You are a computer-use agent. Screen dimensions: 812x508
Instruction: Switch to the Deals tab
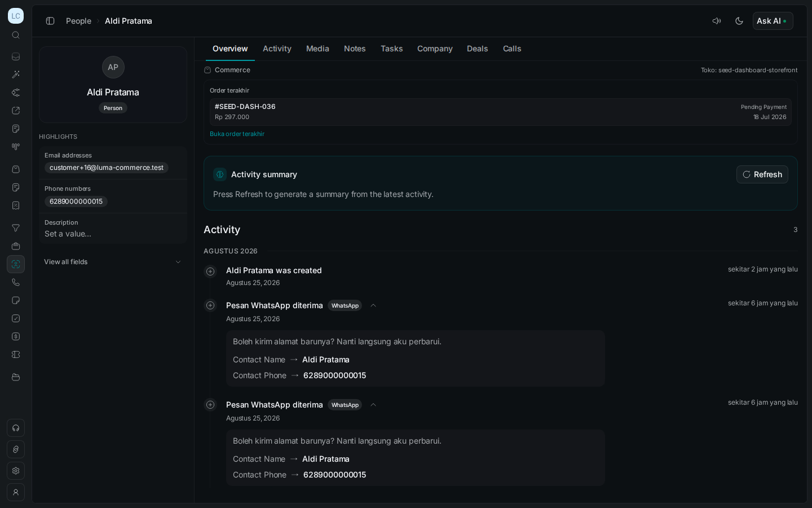pos(477,49)
